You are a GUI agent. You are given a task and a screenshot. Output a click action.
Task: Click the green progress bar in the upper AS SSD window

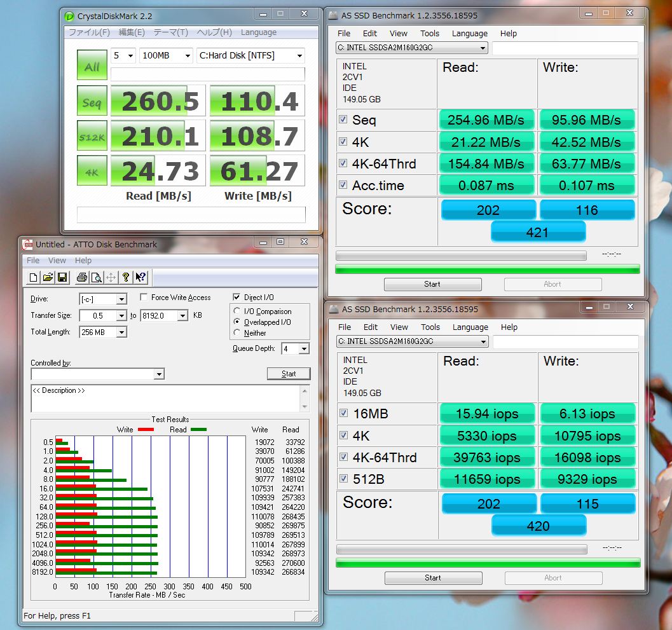click(487, 270)
